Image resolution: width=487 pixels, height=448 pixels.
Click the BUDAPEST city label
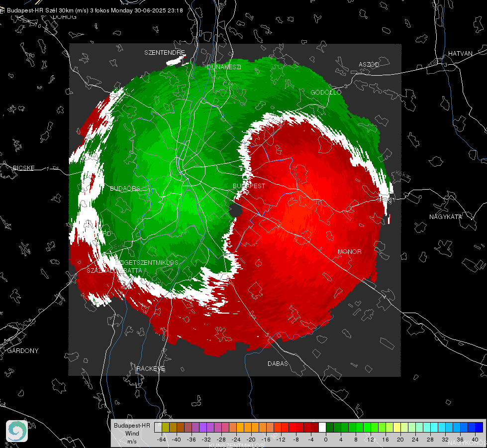coord(249,186)
